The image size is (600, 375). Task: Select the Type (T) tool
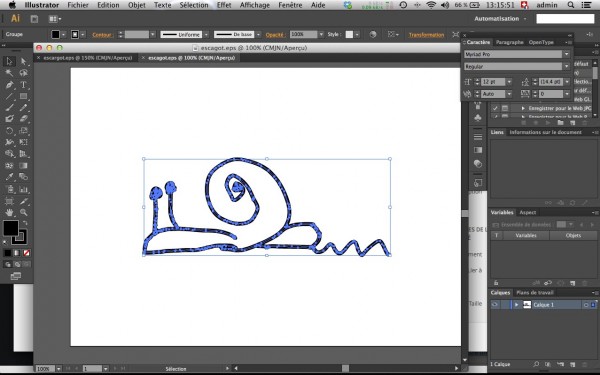pyautogui.click(x=24, y=85)
